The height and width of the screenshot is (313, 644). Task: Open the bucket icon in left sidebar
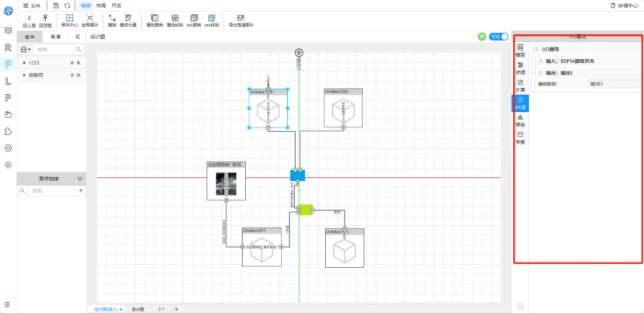click(x=8, y=115)
